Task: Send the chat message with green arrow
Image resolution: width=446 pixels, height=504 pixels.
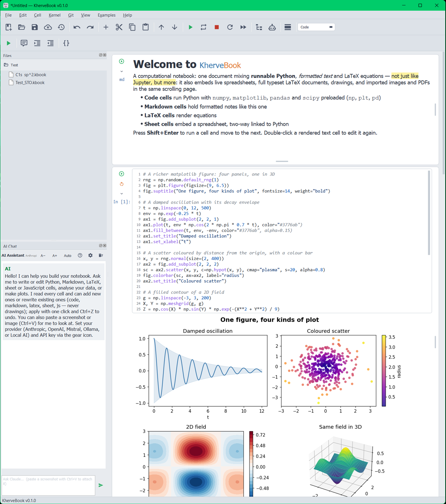Action: coord(101,485)
